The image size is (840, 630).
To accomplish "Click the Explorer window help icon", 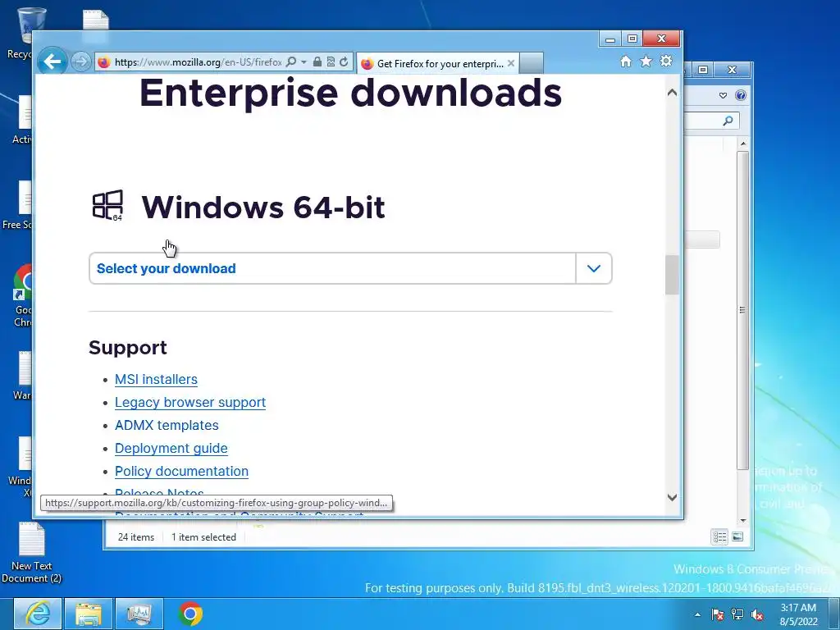I will (741, 95).
